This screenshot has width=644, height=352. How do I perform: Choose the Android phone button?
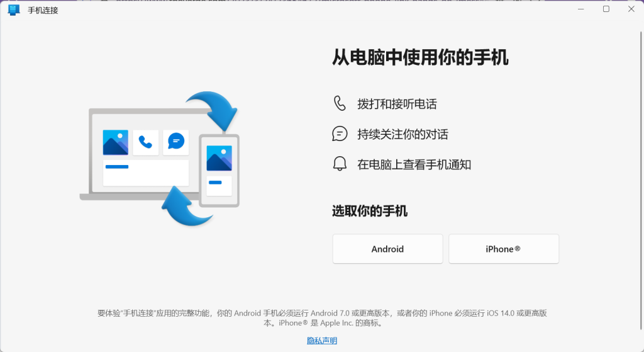[387, 249]
